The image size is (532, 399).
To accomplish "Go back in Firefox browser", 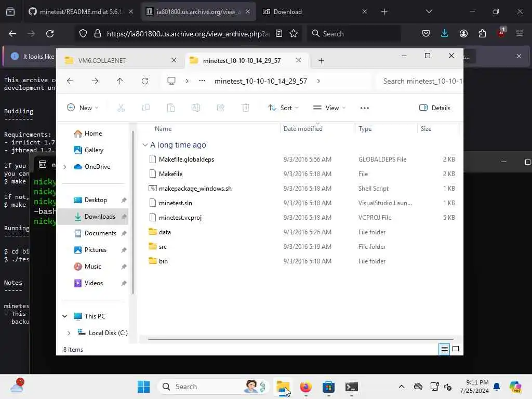I will (x=12, y=34).
